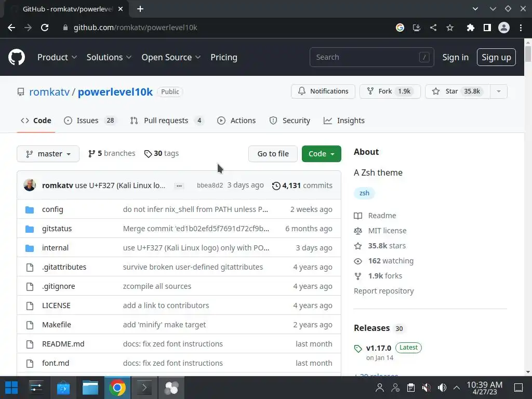
Task: Open browser extensions puzzle icon
Action: (x=470, y=28)
